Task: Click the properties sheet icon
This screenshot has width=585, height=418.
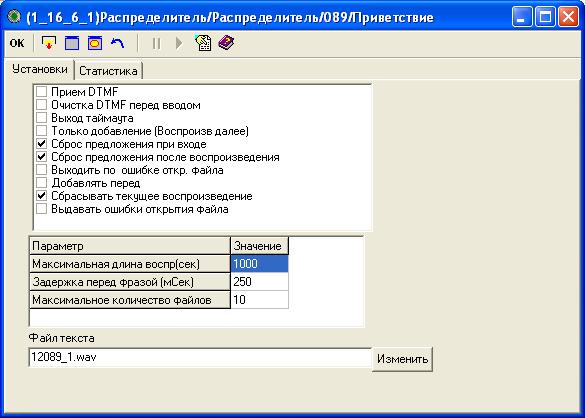Action: tap(203, 43)
